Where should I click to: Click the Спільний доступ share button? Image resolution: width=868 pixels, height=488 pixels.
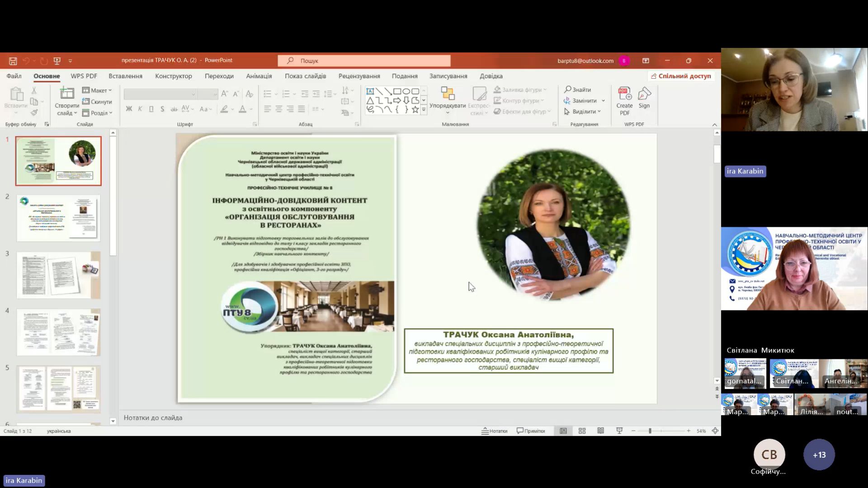click(x=681, y=76)
